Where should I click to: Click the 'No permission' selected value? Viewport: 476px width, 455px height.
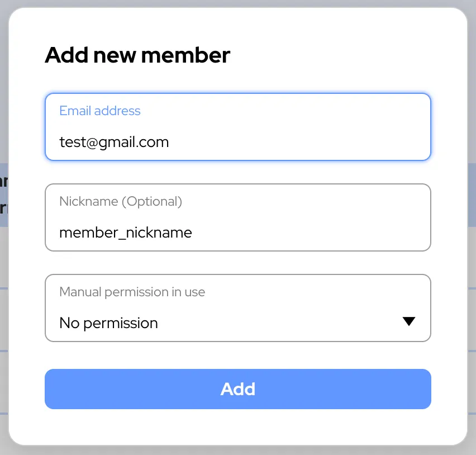[x=108, y=323]
